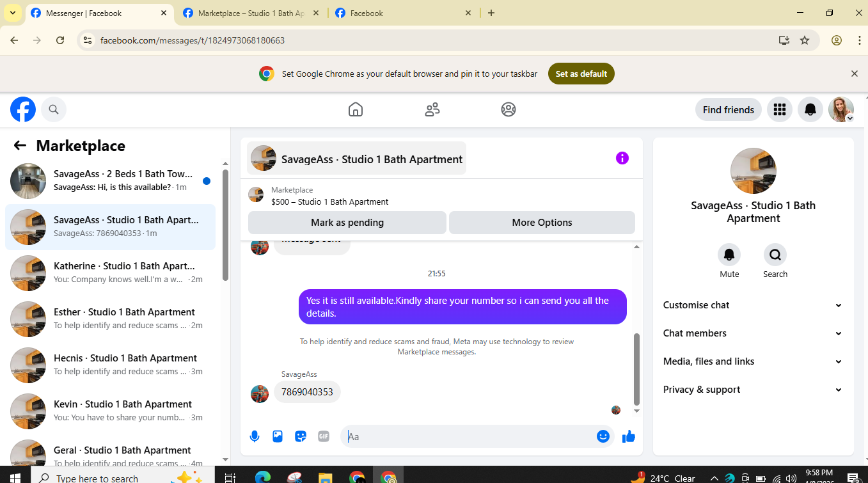The image size is (868, 483).
Task: Open emoji picker in message box
Action: pyautogui.click(x=603, y=436)
